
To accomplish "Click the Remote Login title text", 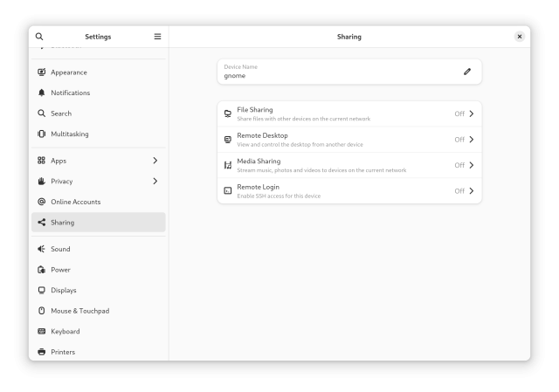I will pos(259,187).
